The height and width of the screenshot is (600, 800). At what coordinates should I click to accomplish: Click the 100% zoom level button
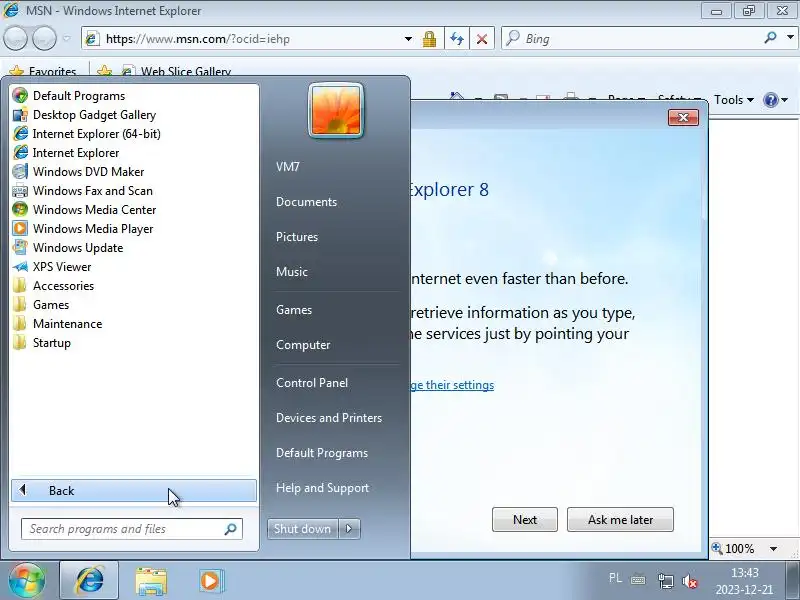pos(734,549)
